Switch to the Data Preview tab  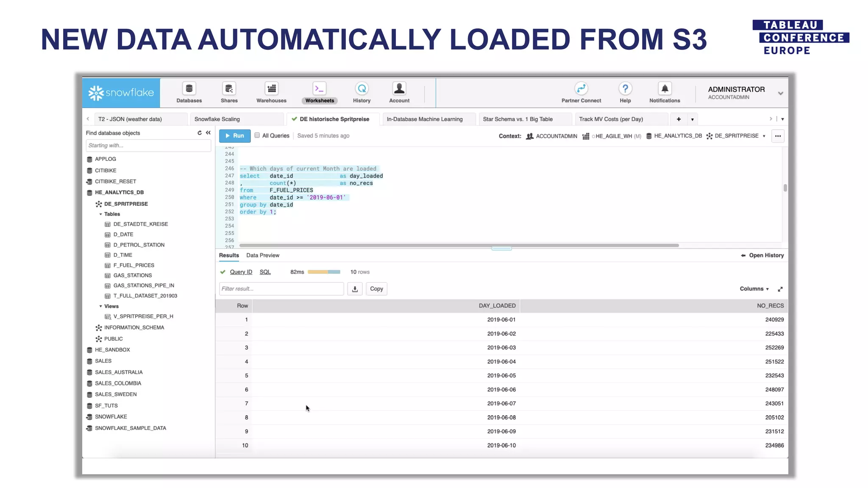tap(262, 255)
